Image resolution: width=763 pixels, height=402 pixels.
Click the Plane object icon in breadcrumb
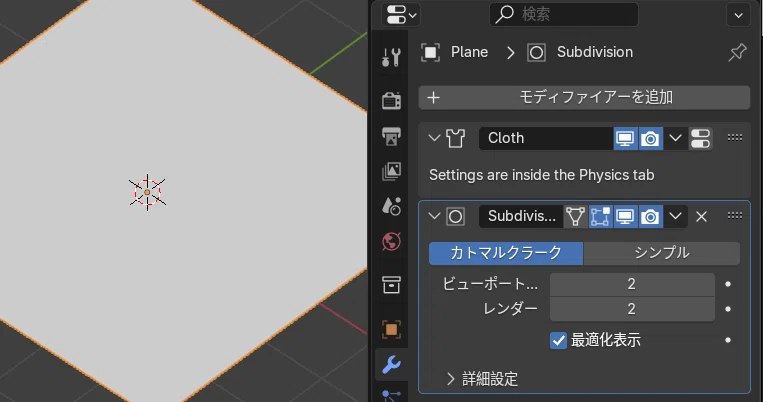pyautogui.click(x=430, y=52)
